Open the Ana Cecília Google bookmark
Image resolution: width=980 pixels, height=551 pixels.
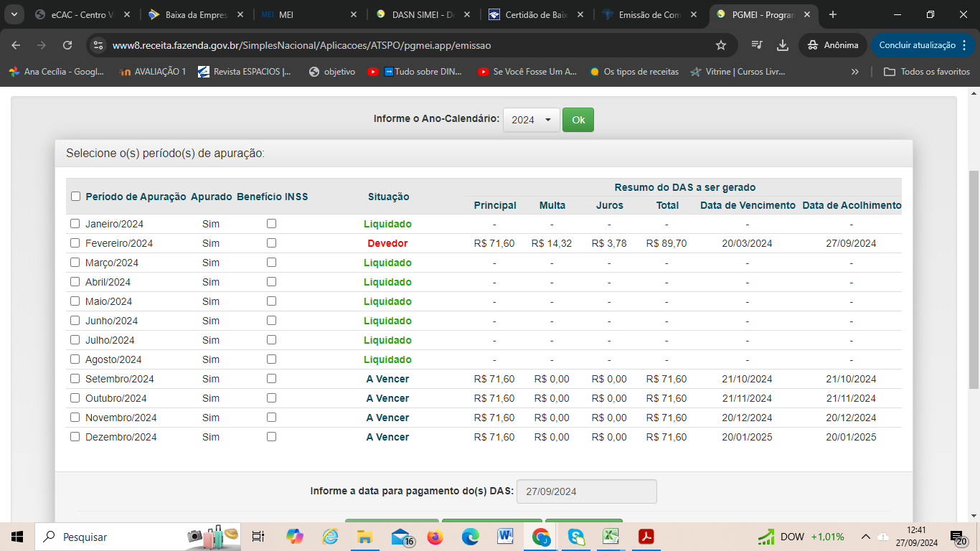coord(57,72)
